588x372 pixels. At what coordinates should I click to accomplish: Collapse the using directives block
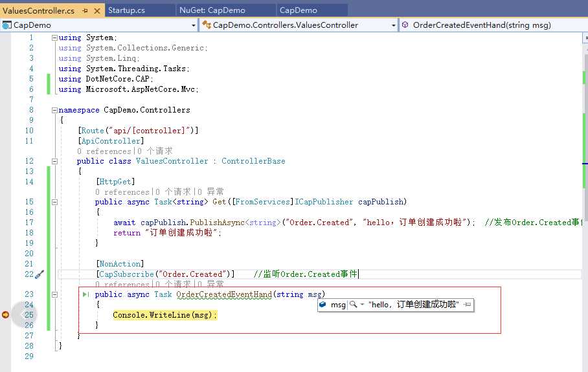point(54,38)
